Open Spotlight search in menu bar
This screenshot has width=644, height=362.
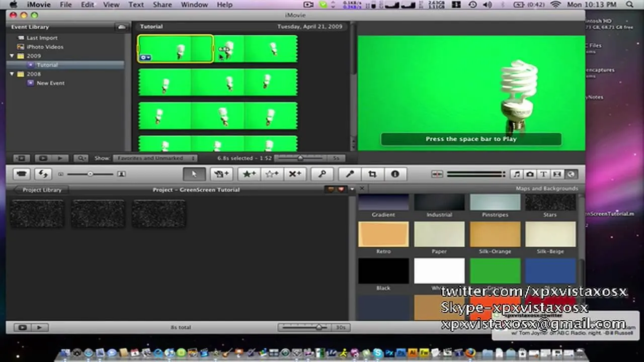pyautogui.click(x=630, y=5)
